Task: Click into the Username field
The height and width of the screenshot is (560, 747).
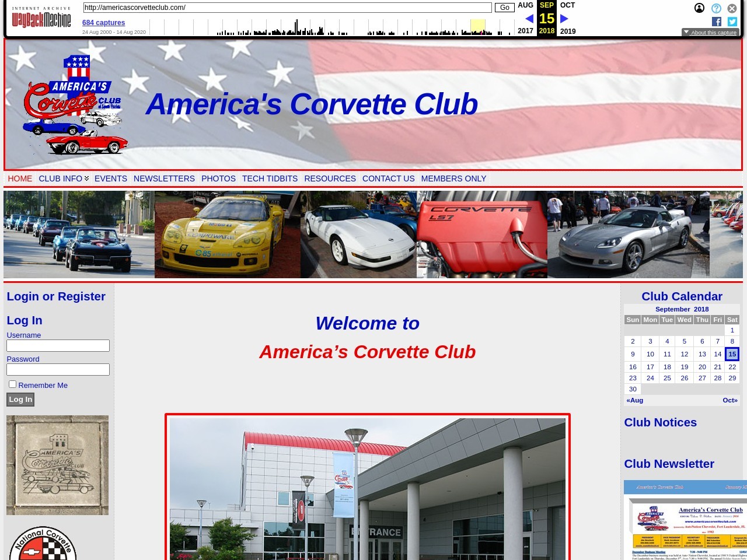Action: tap(58, 346)
